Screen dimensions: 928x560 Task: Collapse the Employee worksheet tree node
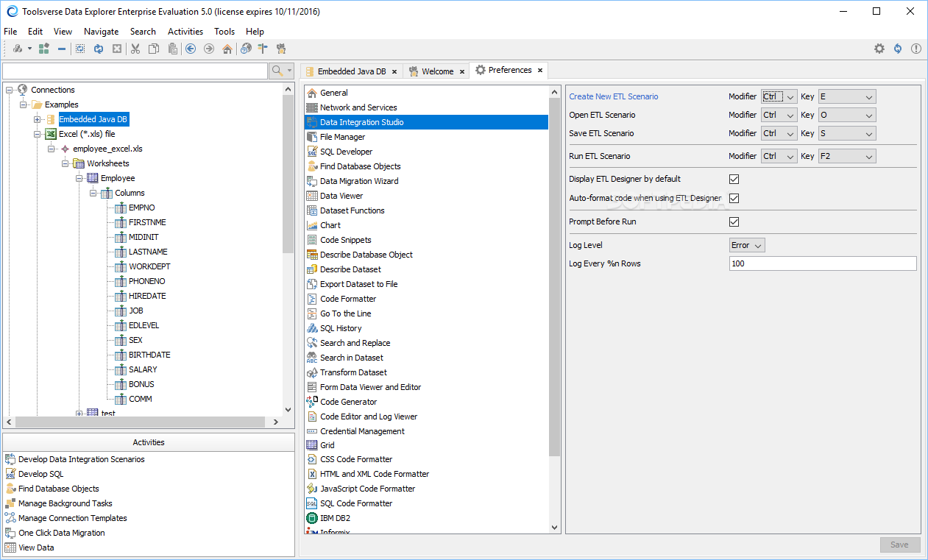pyautogui.click(x=79, y=178)
